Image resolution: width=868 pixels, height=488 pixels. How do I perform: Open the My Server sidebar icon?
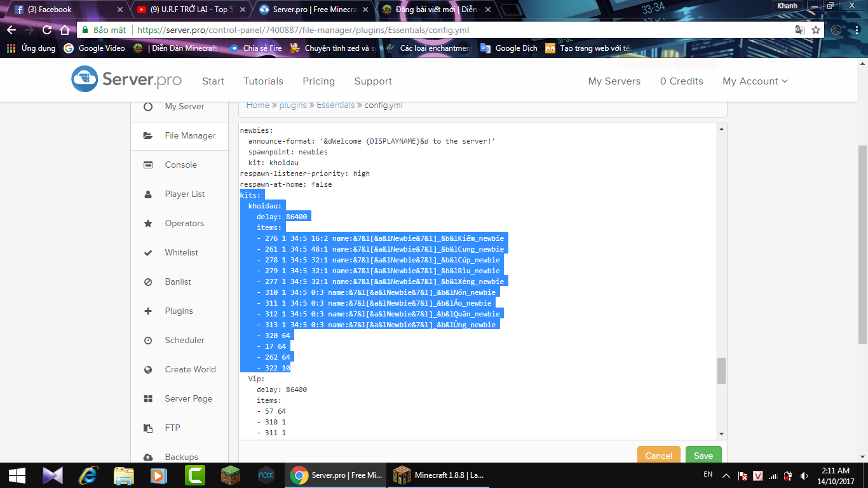[148, 107]
